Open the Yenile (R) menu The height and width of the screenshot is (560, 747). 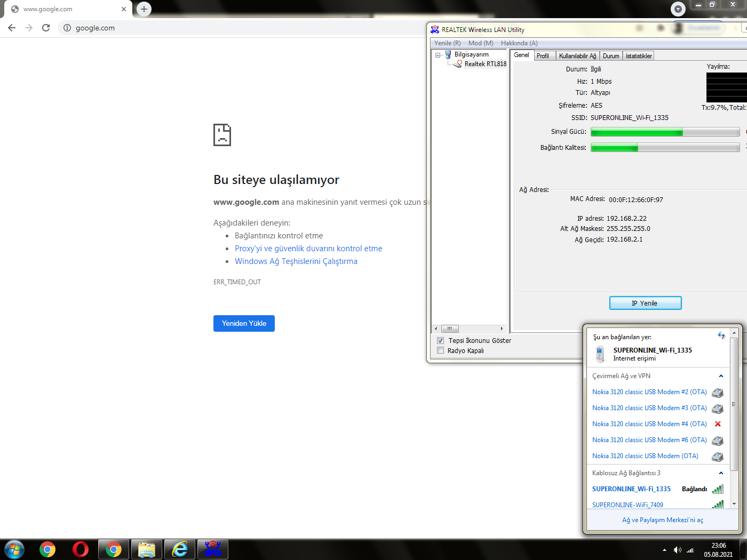click(448, 43)
